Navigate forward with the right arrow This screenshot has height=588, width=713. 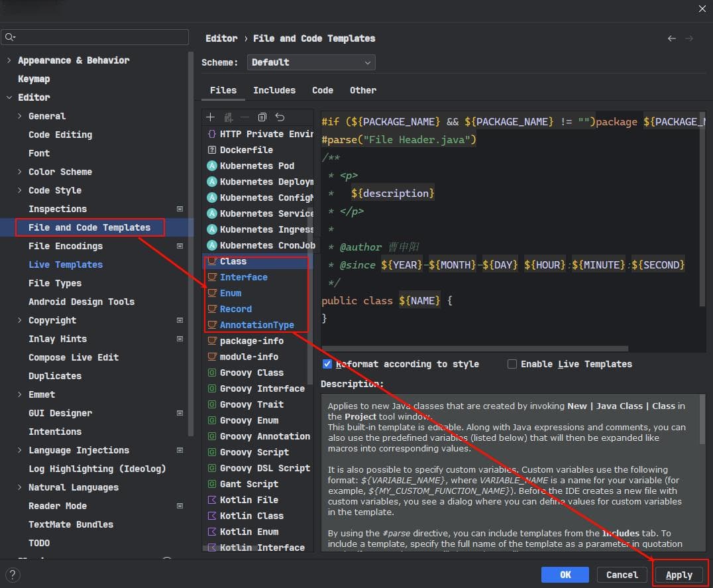tap(689, 38)
